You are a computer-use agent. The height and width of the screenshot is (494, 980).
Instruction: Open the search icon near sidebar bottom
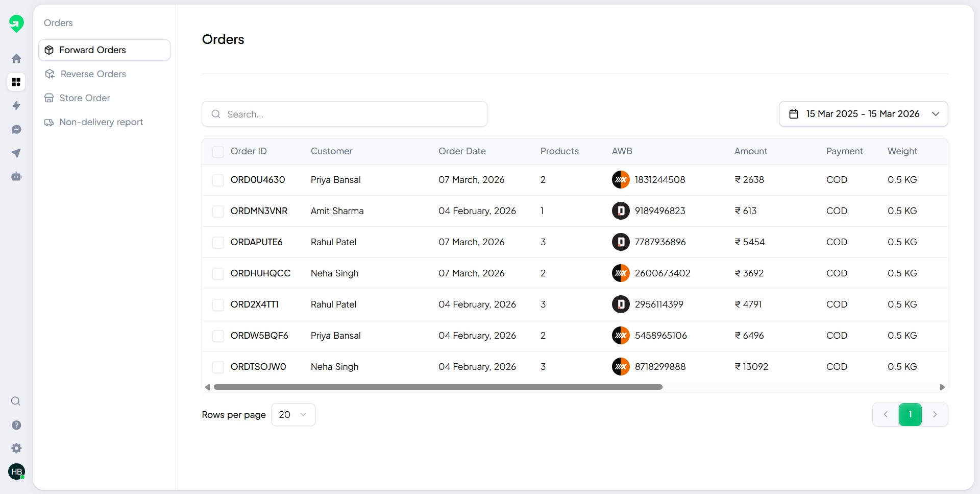(x=16, y=401)
